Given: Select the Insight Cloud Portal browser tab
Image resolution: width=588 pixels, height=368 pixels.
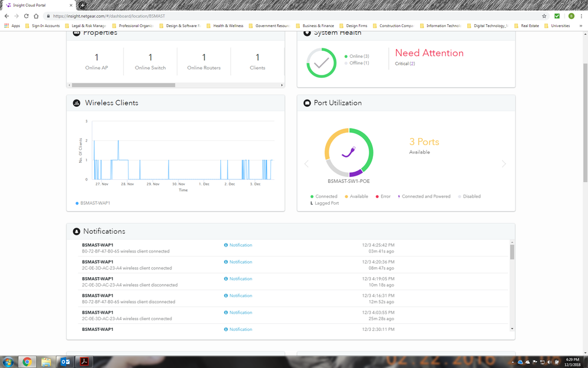Looking at the screenshot, I should tap(38, 5).
